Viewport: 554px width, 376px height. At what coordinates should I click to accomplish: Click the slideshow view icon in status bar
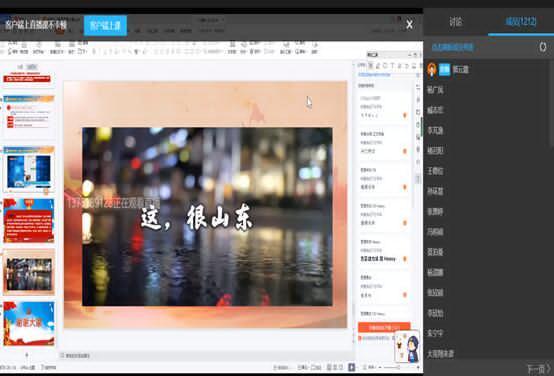(x=352, y=367)
